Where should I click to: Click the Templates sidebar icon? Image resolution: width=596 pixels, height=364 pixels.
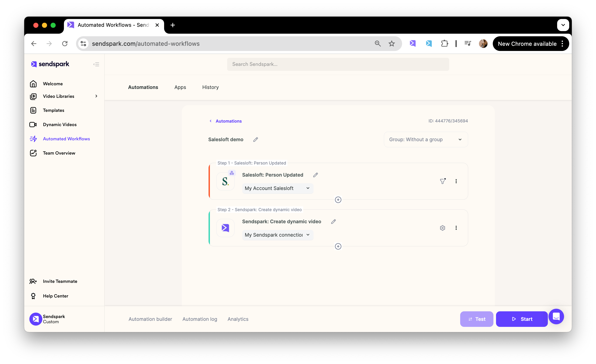pos(33,110)
